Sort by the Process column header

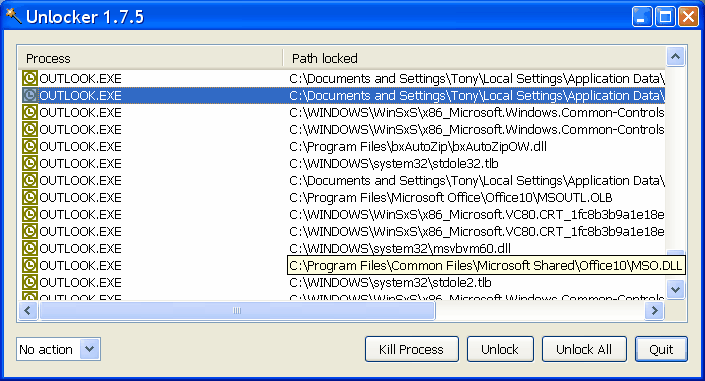tap(151, 58)
